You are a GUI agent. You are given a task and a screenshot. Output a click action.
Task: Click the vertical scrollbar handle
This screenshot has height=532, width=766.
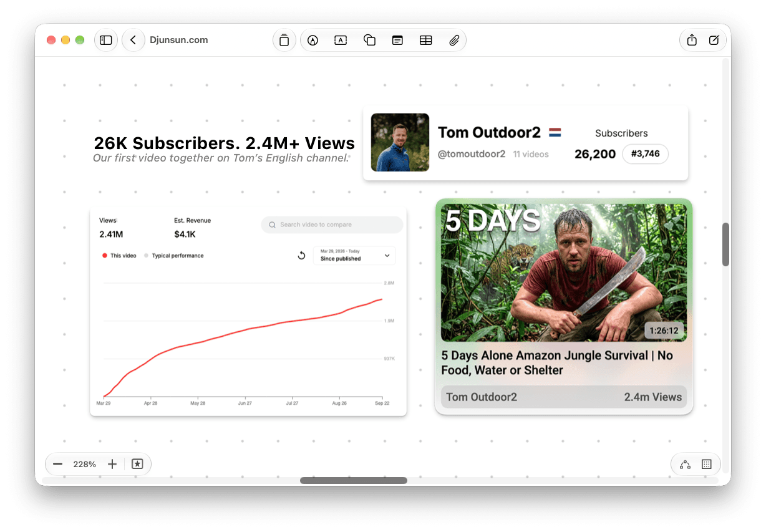pos(725,244)
